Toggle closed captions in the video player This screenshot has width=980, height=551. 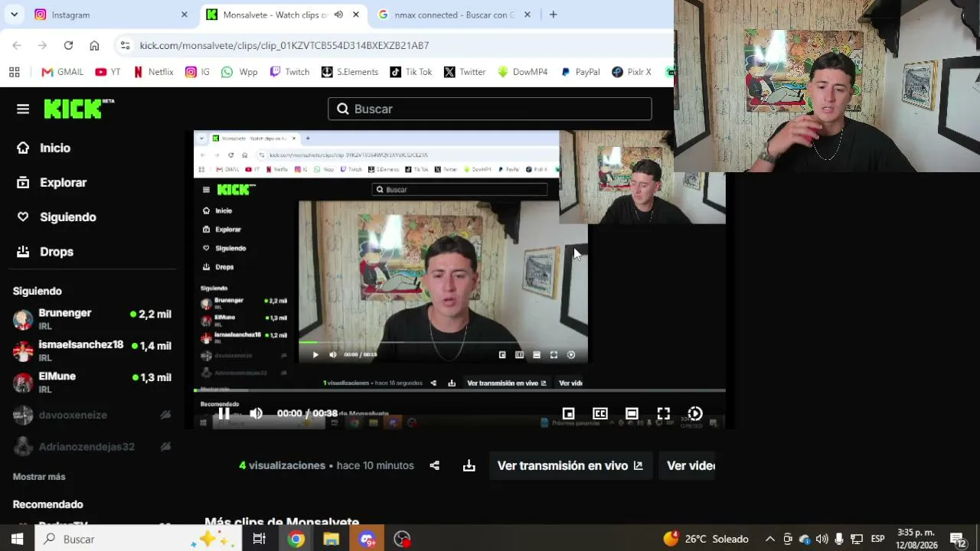click(x=600, y=414)
